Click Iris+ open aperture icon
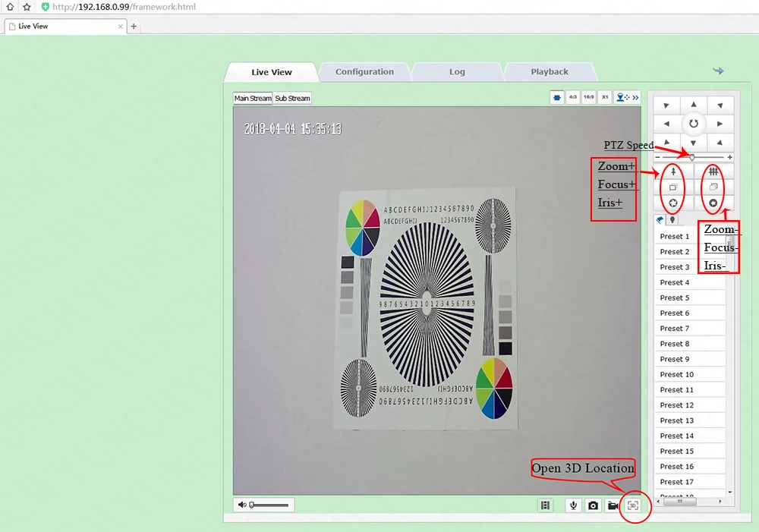 coord(673,203)
